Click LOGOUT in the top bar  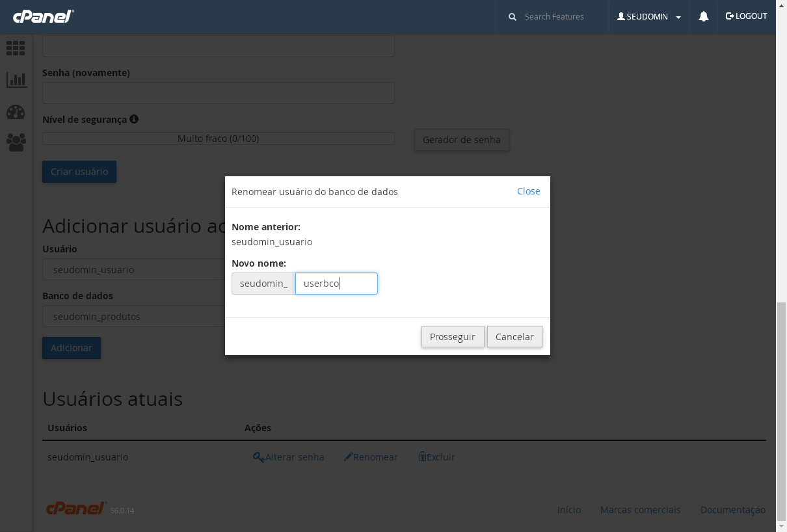747,16
